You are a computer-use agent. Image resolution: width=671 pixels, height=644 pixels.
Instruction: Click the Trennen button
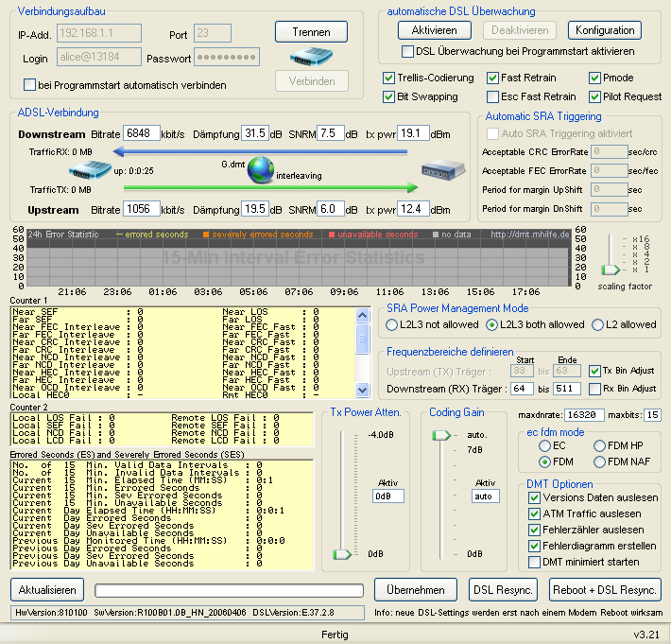point(311,31)
